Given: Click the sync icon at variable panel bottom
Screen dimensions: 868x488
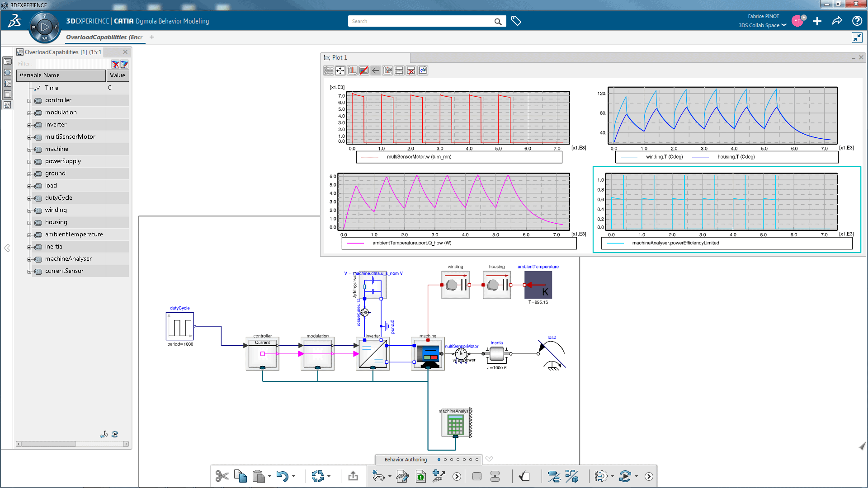Looking at the screenshot, I should (x=115, y=434).
